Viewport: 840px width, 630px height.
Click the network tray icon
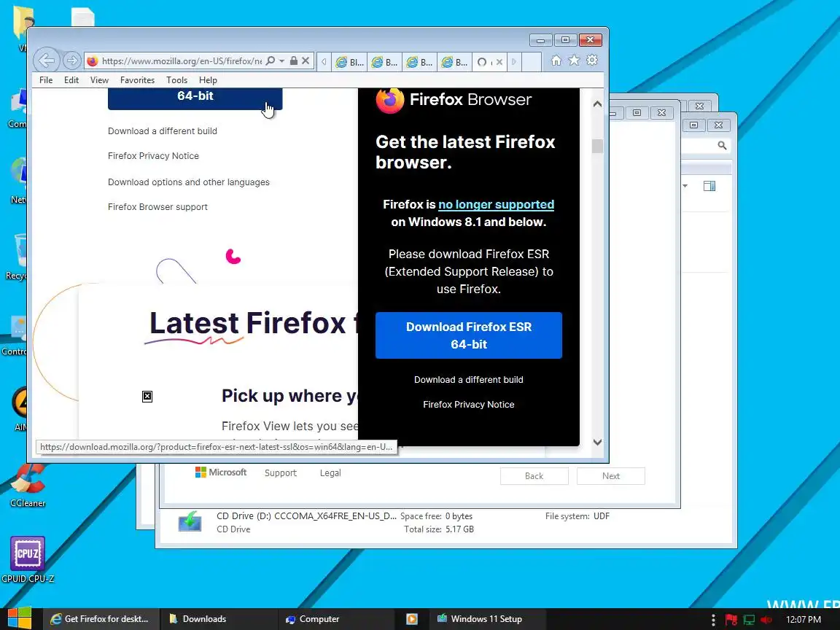point(749,620)
